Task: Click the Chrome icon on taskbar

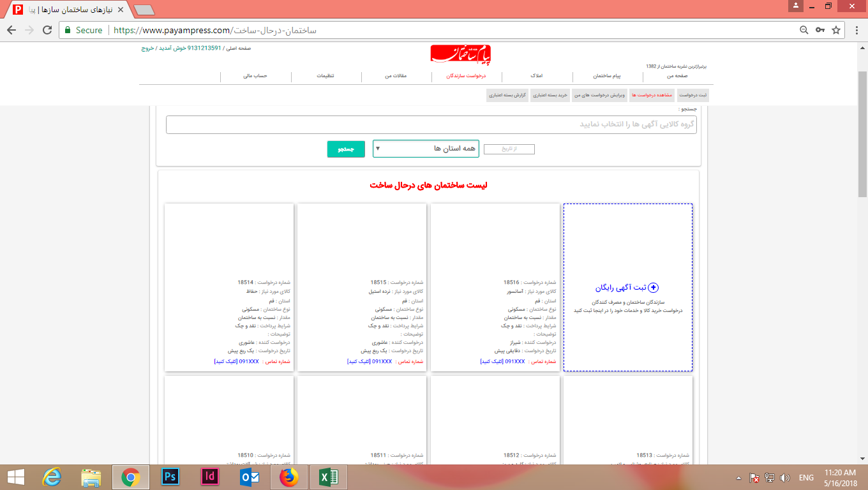Action: coord(131,477)
